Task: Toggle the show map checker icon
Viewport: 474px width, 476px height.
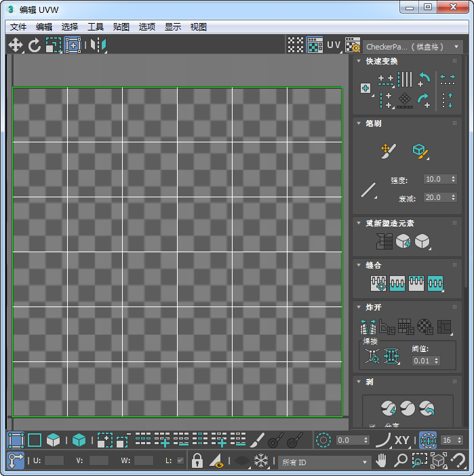Action: click(315, 45)
